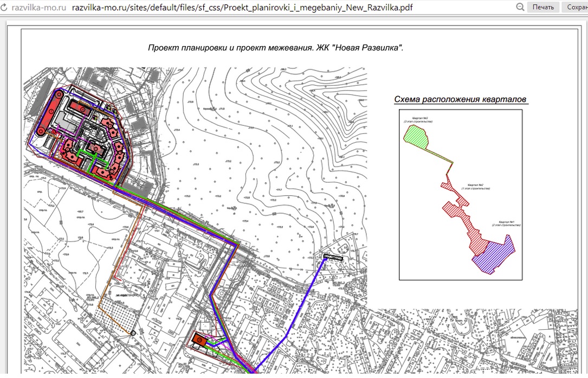588x378 pixels.
Task: Select the green hatched quarter area in scheme
Action: click(x=416, y=137)
